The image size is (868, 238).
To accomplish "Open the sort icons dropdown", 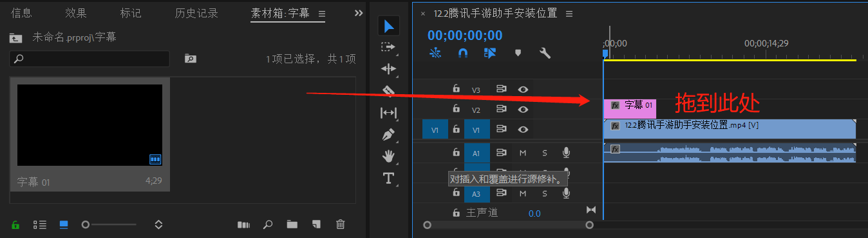I will (158, 224).
